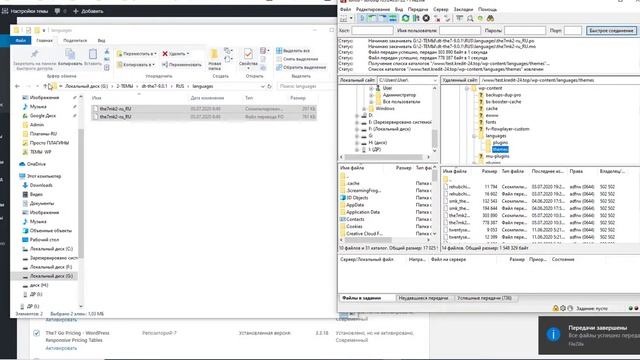Disconnect from the current FTP server
Viewport: 640px width, 360px height.
click(437, 18)
